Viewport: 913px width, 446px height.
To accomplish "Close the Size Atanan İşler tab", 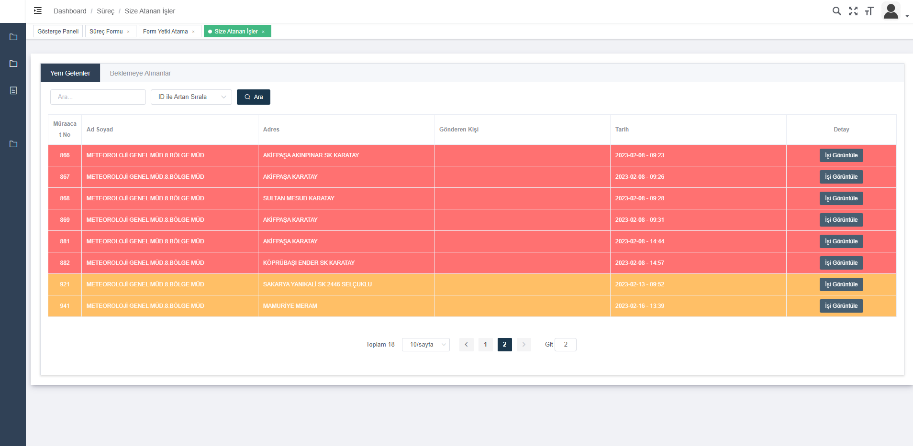I will click(263, 32).
